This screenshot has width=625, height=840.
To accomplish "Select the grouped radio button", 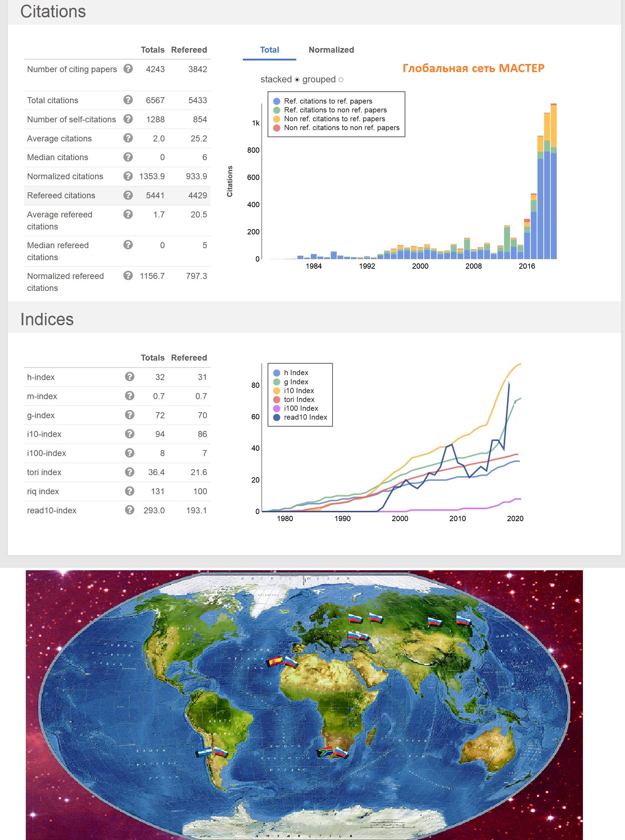I will 341,80.
